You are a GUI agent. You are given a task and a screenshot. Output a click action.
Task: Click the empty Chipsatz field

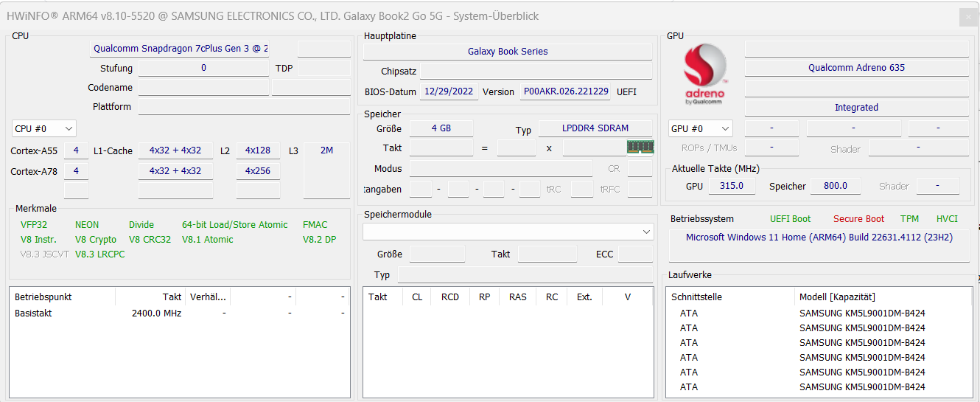[537, 72]
